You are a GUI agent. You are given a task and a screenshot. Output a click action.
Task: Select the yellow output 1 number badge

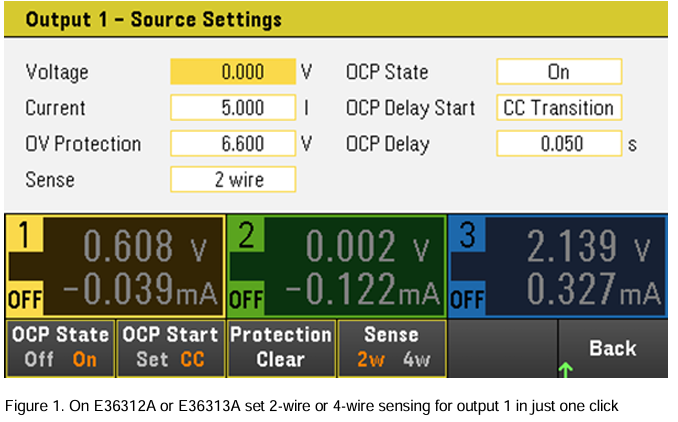click(25, 234)
